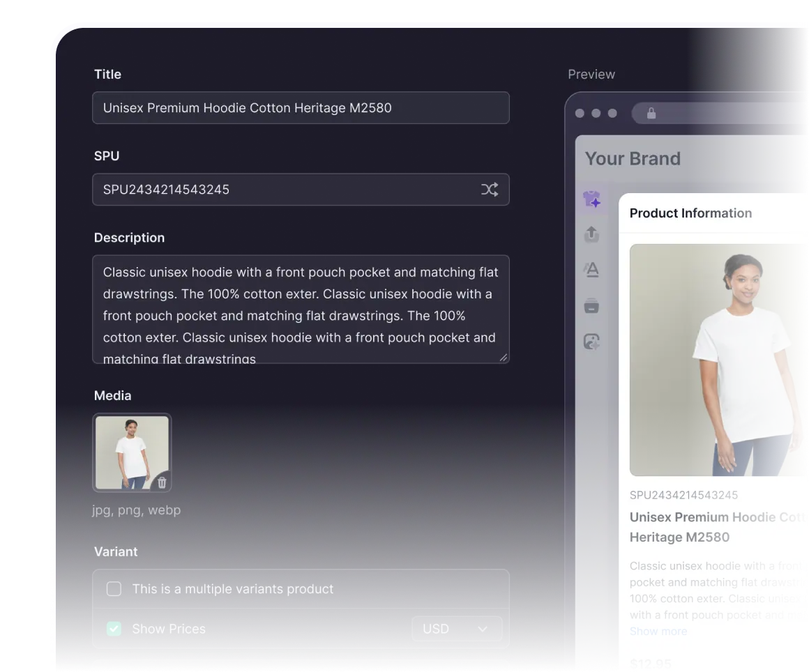Click the Title input field

point(301,108)
